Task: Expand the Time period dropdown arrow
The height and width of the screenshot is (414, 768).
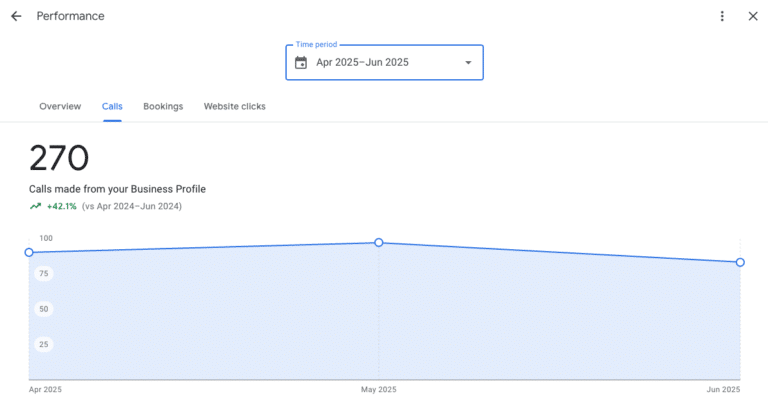Action: point(468,63)
